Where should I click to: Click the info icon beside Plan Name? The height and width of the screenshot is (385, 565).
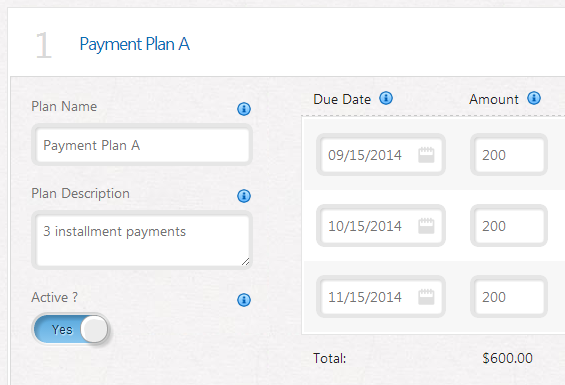tap(244, 109)
